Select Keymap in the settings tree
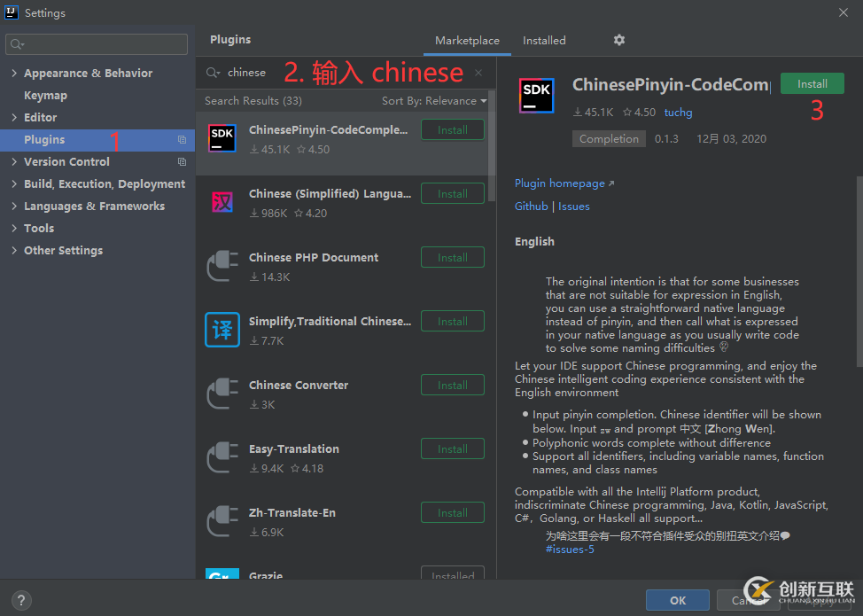 tap(45, 96)
